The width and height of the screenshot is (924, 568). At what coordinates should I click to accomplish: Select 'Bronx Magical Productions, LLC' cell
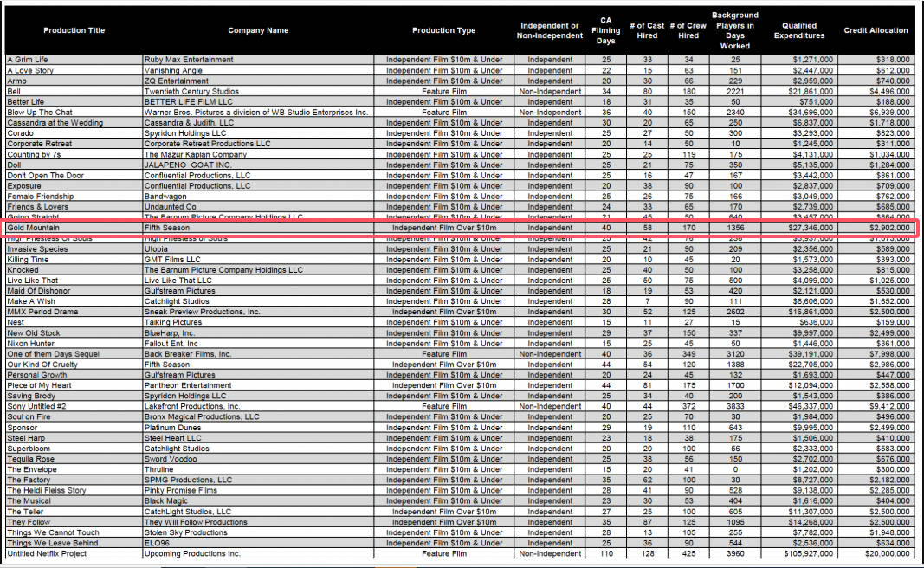258,416
